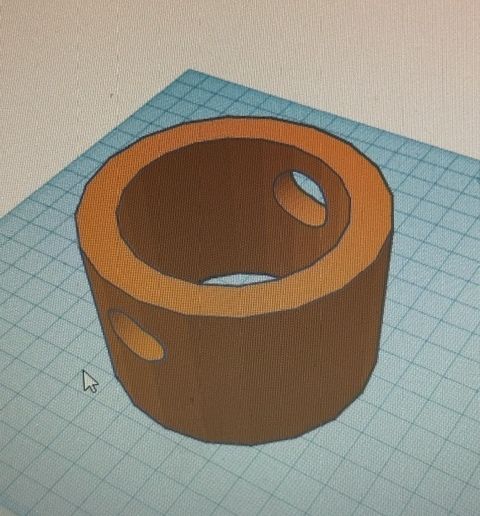Click the top corner of the blue workplane
This screenshot has width=480, height=516.
[190, 71]
